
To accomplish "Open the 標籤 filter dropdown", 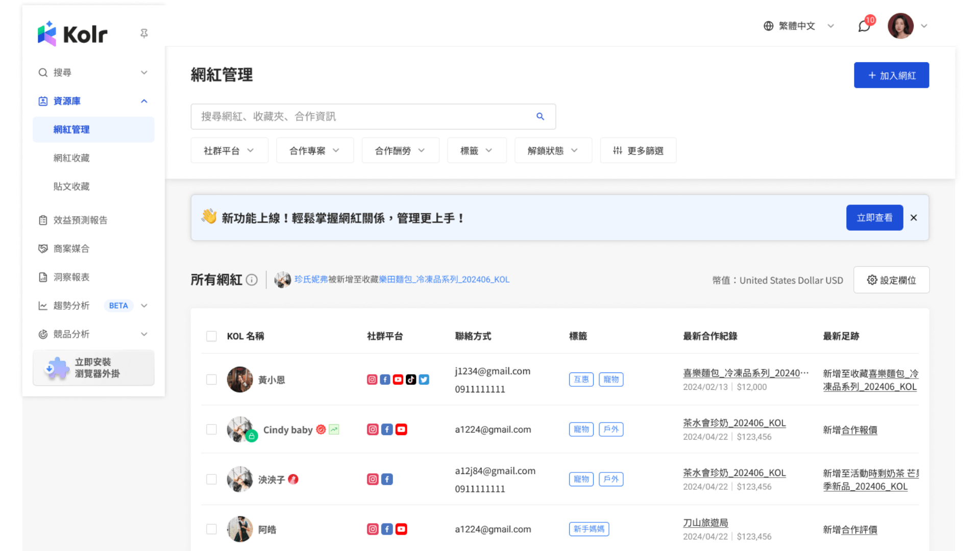I will (477, 151).
